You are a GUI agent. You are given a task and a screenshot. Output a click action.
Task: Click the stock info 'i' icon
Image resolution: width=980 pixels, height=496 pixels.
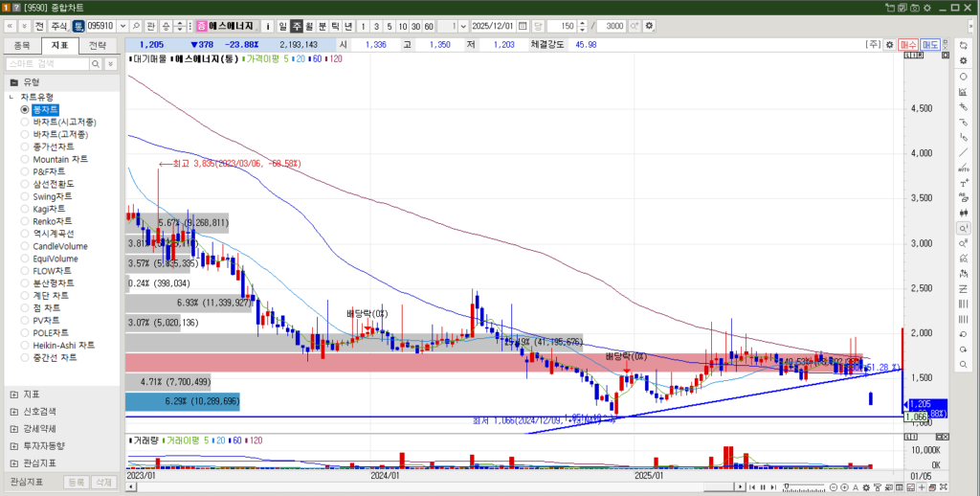pos(267,26)
